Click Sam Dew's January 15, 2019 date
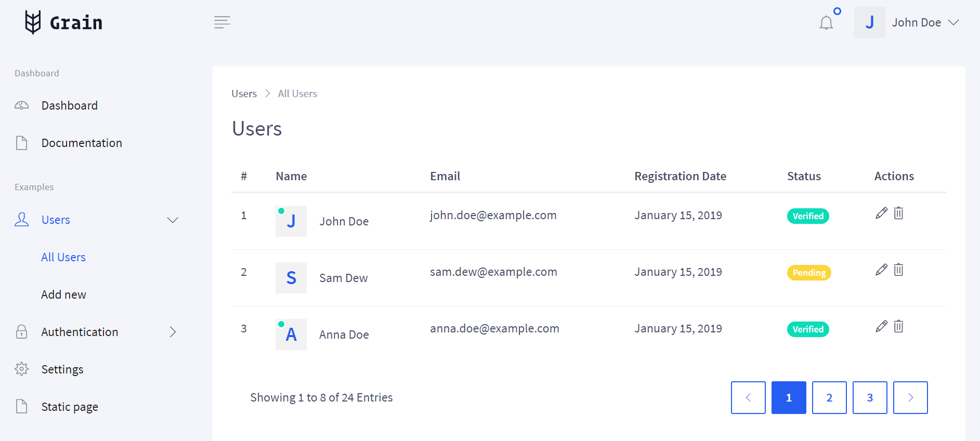The height and width of the screenshot is (441, 980). coord(678,272)
